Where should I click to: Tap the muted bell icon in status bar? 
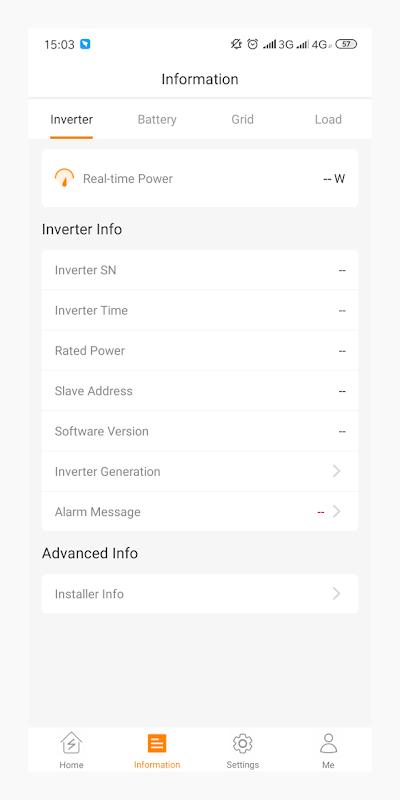pos(236,44)
